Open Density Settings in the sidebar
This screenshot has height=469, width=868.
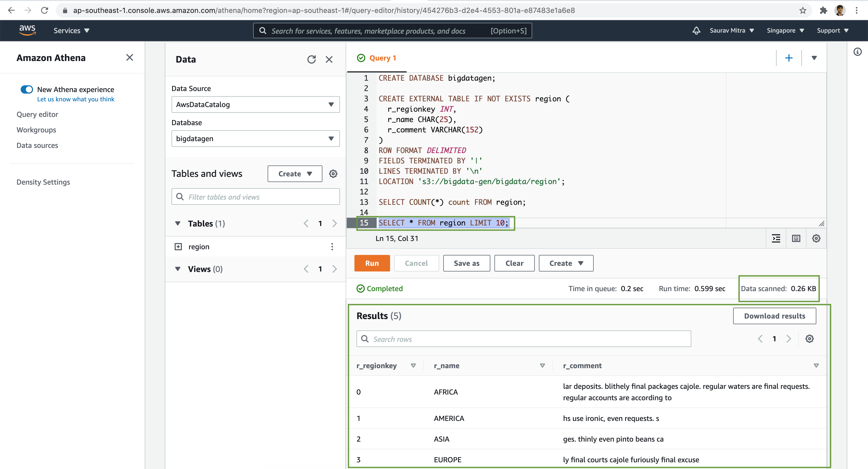tap(43, 183)
